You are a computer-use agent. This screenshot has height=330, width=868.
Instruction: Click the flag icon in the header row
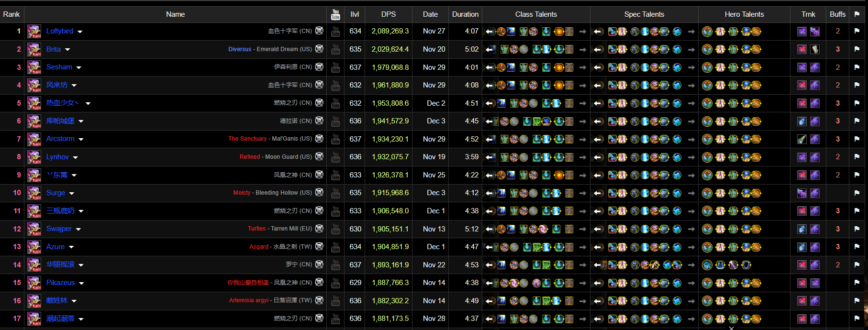tap(857, 14)
